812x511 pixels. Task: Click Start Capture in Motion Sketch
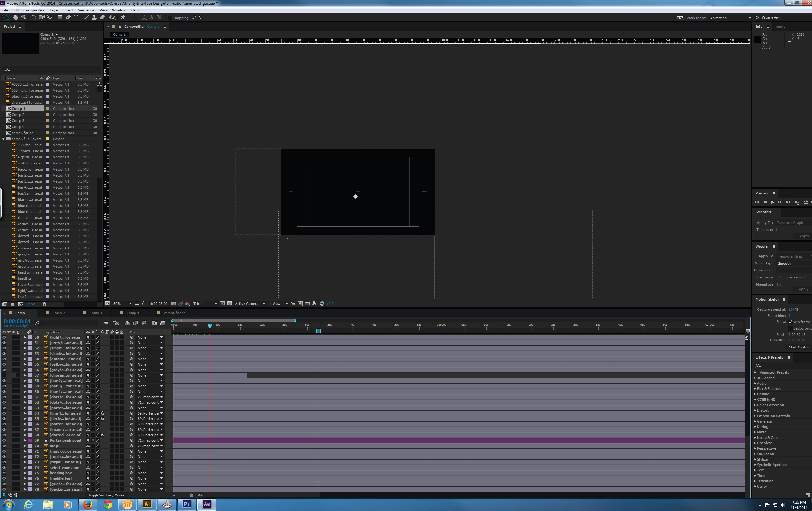click(799, 347)
